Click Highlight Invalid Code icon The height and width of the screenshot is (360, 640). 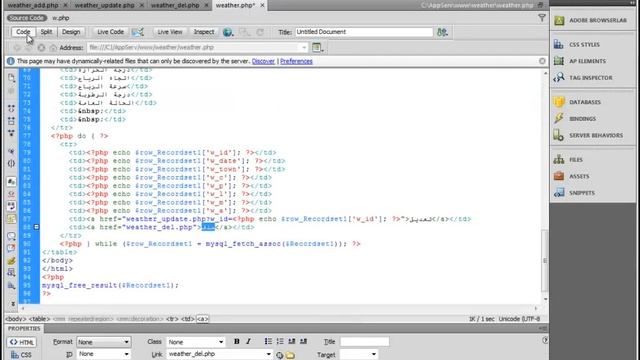[x=11, y=194]
